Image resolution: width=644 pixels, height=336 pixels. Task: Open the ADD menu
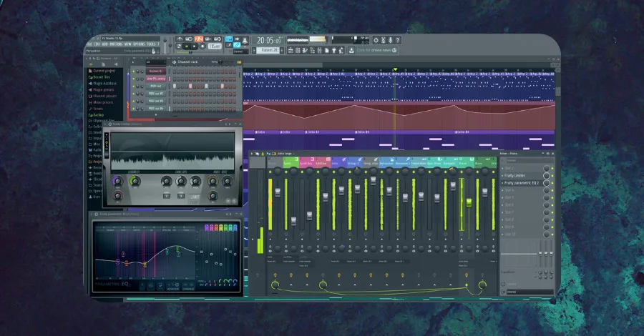[x=104, y=44]
